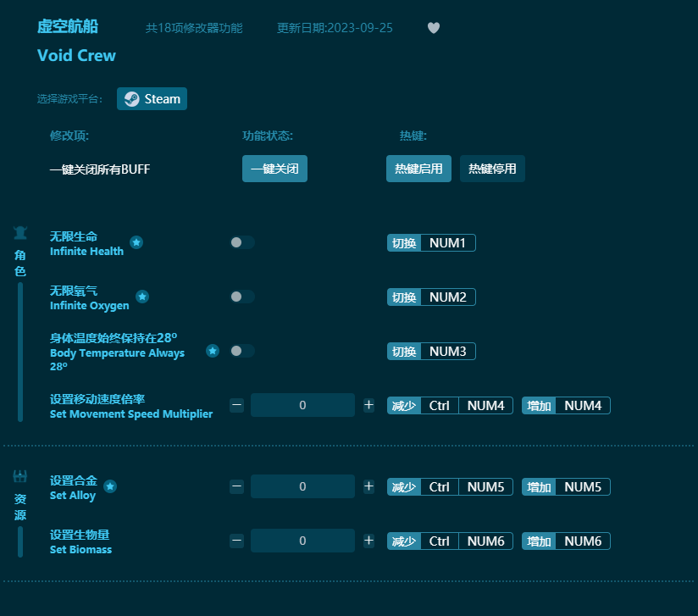This screenshot has width=698, height=616.
Task: Enable the Infinite Health toggle
Action: pos(241,242)
